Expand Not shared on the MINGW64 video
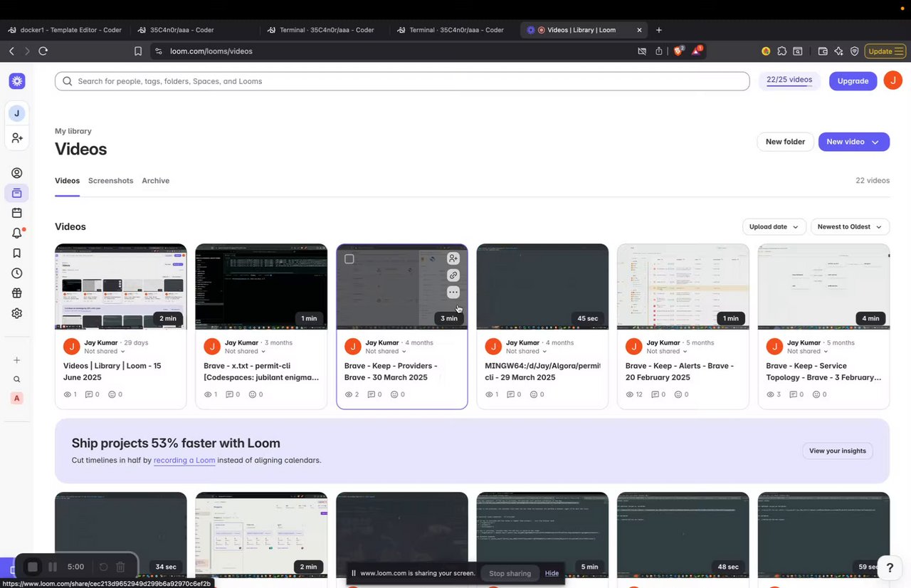911x588 pixels. (x=527, y=351)
